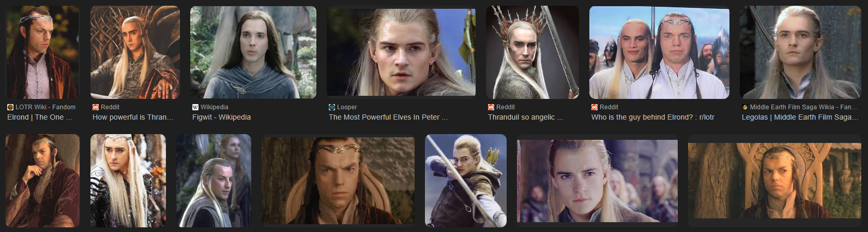The image size is (868, 232).
Task: Click the Wikipedia favicon icon
Action: (195, 107)
